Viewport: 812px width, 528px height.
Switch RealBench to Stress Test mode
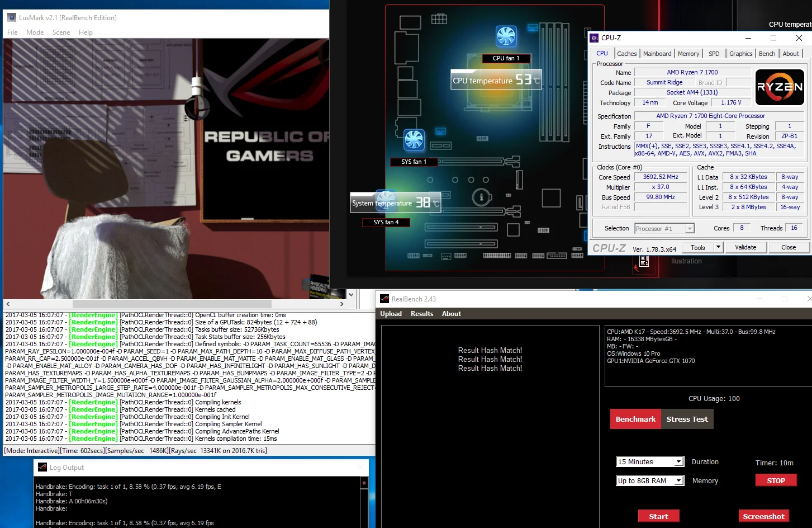pos(687,419)
